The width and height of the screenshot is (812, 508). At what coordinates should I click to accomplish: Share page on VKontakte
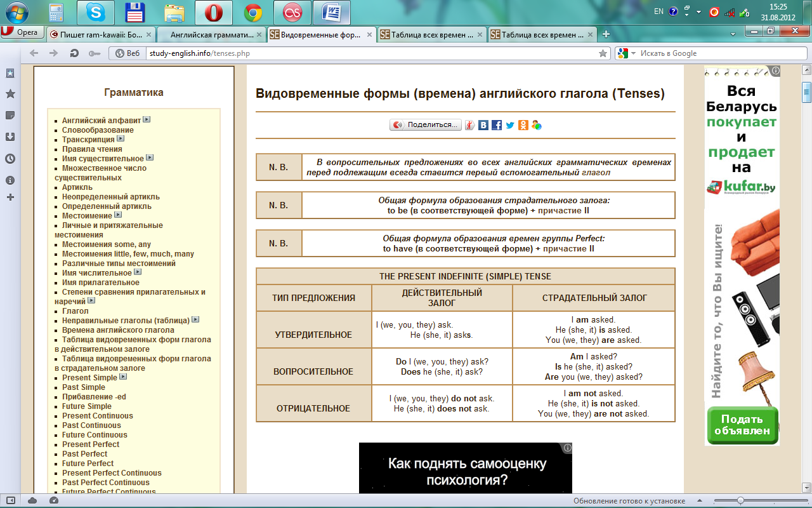[484, 125]
